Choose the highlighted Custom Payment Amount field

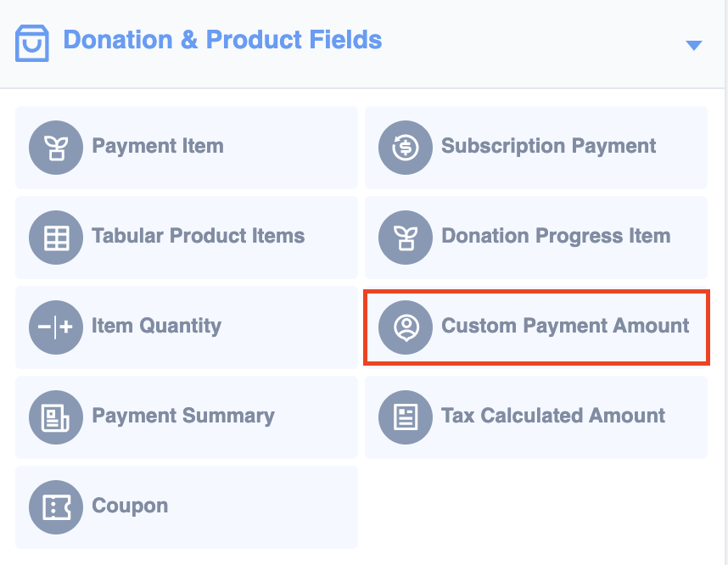pos(536,327)
